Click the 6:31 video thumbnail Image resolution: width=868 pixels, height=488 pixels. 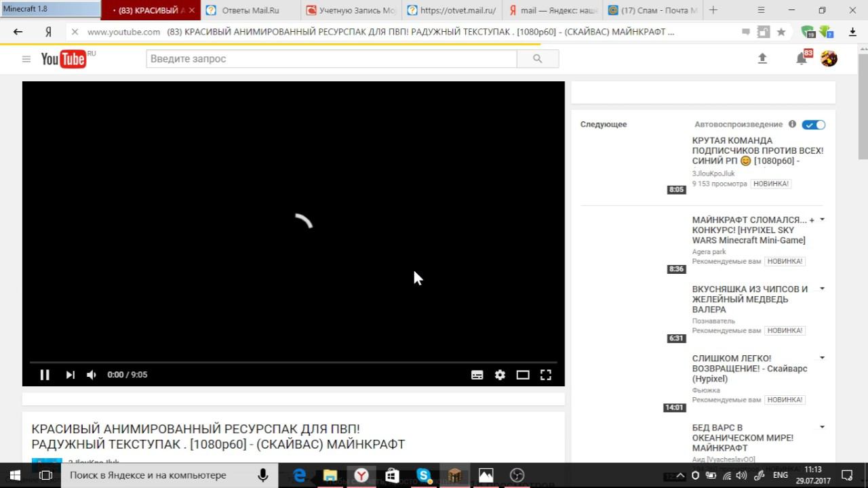[633, 314]
